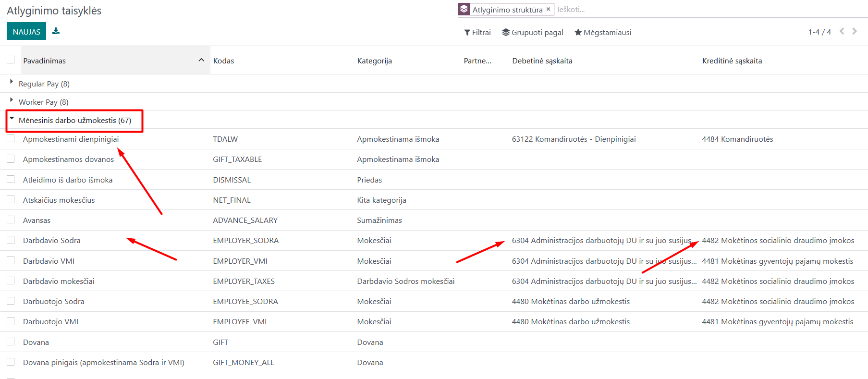Click the NET_FINAL code cell

tap(232, 200)
